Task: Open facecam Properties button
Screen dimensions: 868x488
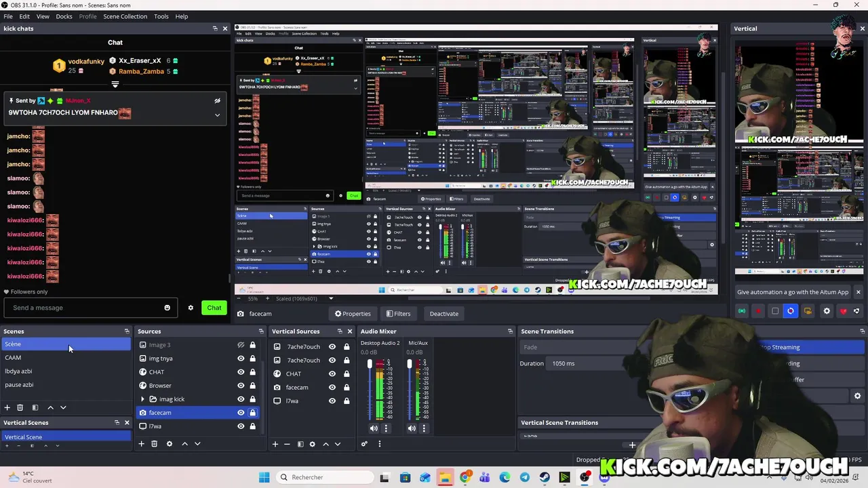Action: (x=353, y=314)
